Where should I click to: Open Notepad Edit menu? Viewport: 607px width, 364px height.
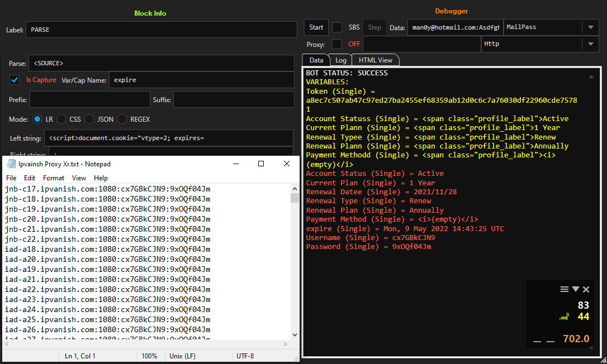click(x=30, y=178)
